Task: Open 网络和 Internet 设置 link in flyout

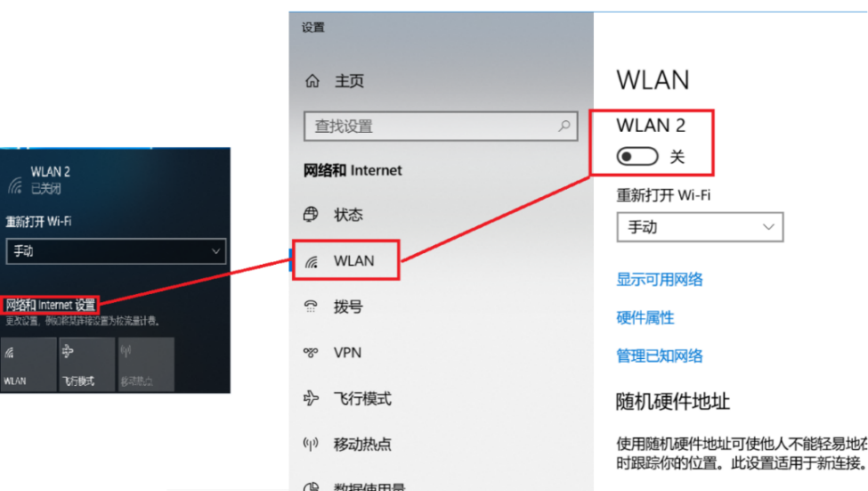Action: pyautogui.click(x=51, y=305)
